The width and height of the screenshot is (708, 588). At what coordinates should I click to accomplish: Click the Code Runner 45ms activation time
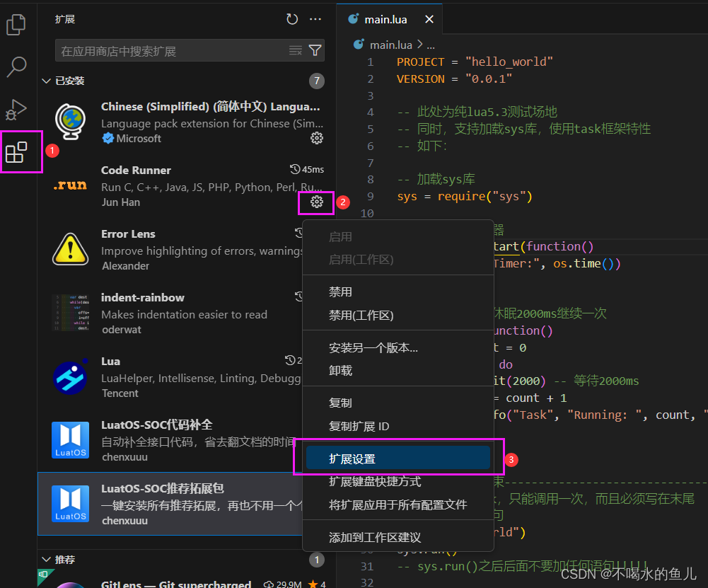[307, 169]
